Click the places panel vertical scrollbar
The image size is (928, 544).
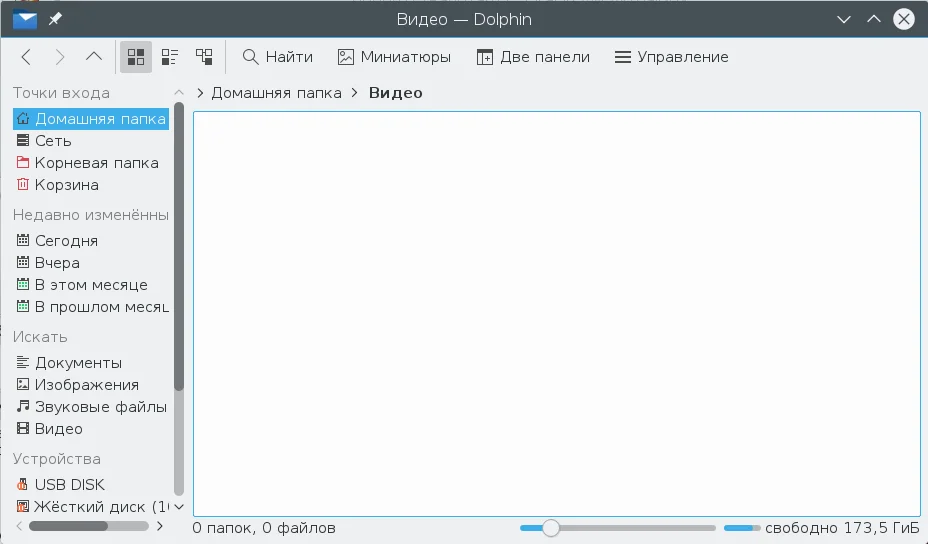coord(179,247)
